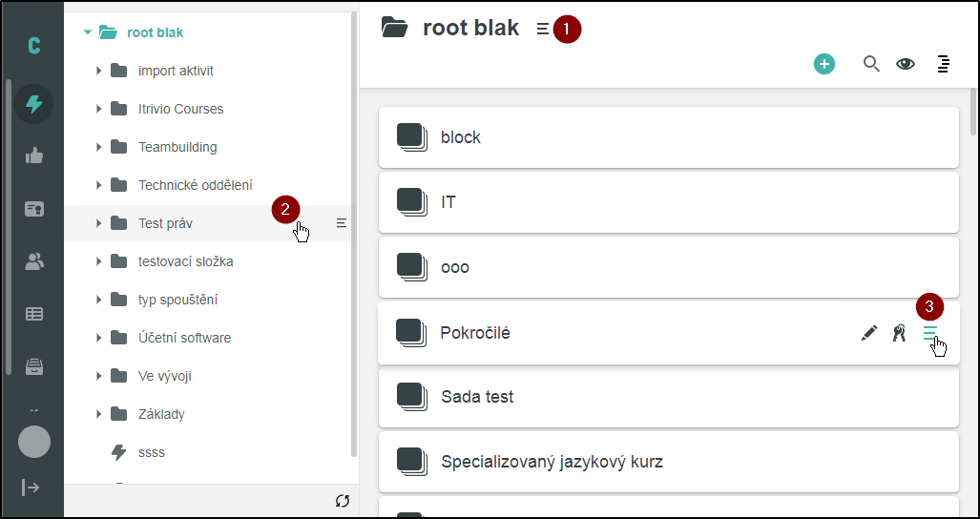Screen dimensions: 980x519
Task: Open the thumbs-up section in sidebar
Action: pos(33,156)
